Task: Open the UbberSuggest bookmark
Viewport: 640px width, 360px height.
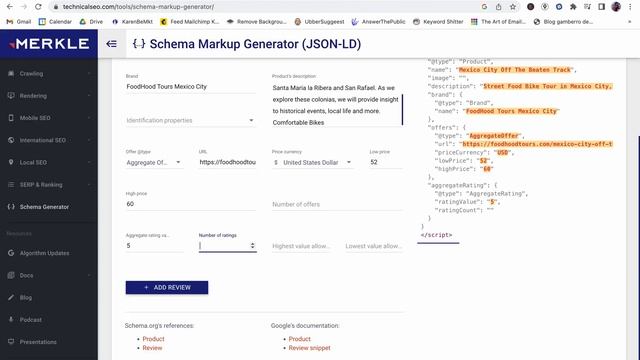Action: coord(319,22)
